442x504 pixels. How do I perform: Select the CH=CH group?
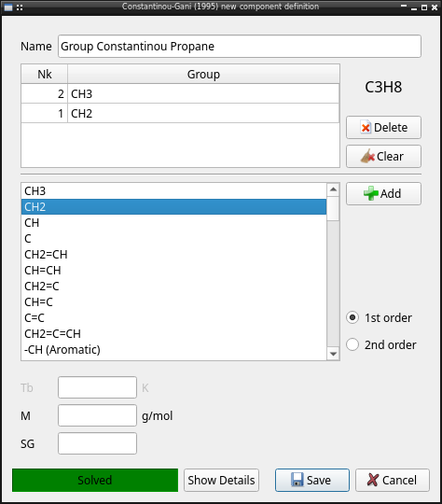coord(173,271)
